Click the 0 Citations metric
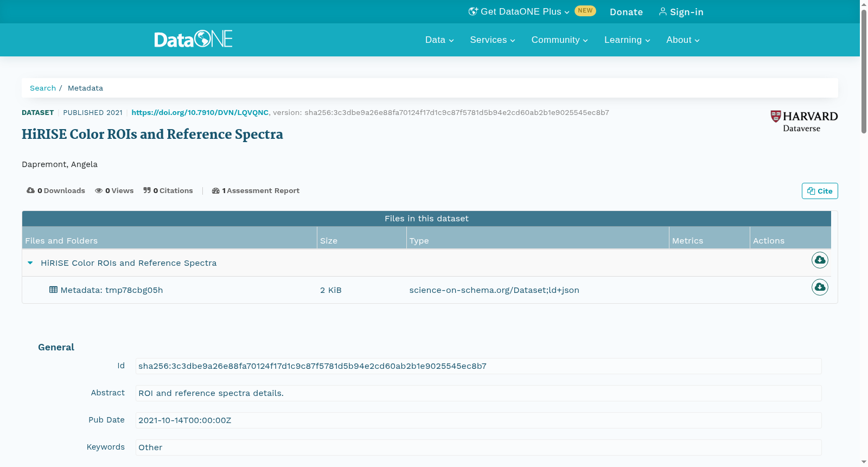Screen dimensions: 868x467 coord(168,190)
